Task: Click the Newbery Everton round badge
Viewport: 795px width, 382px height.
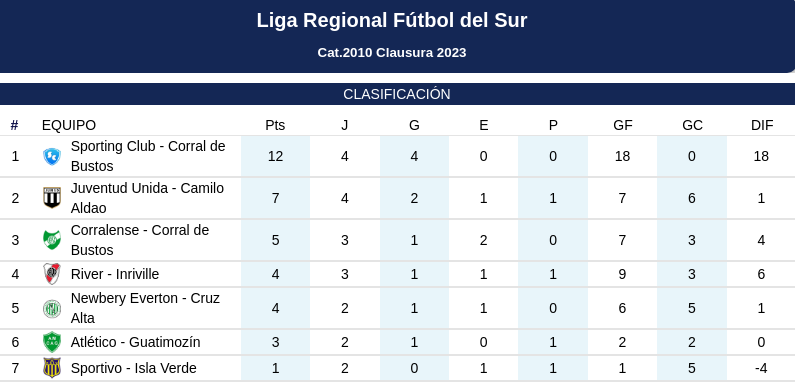Action: tap(52, 308)
